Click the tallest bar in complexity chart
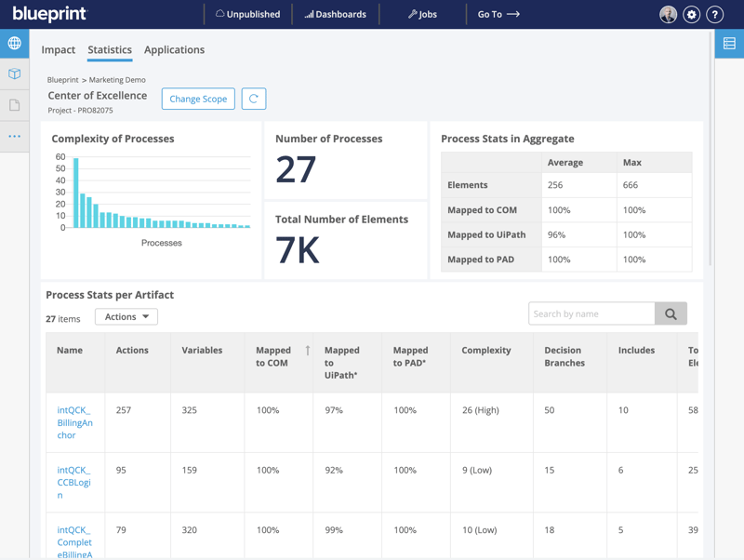 coord(76,193)
